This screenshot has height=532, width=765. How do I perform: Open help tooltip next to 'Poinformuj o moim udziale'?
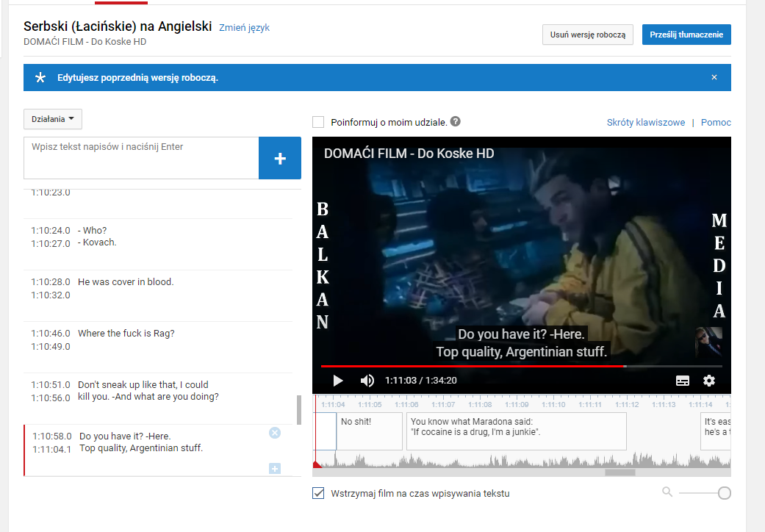455,121
